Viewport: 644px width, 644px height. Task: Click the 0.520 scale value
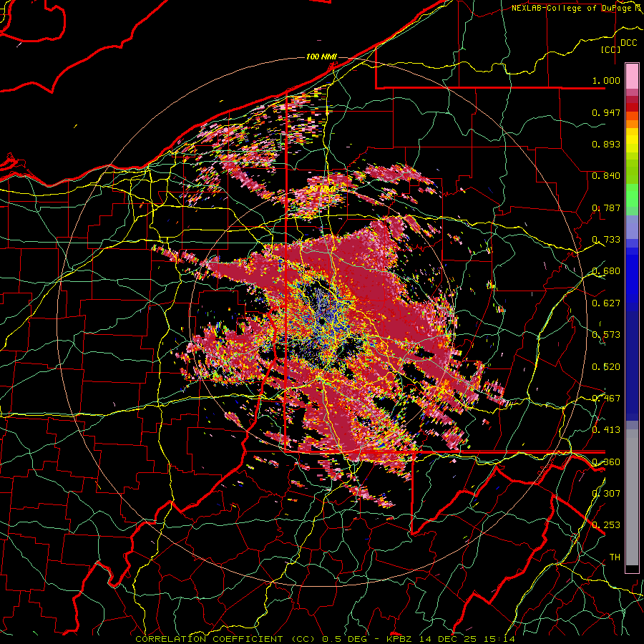tap(606, 366)
